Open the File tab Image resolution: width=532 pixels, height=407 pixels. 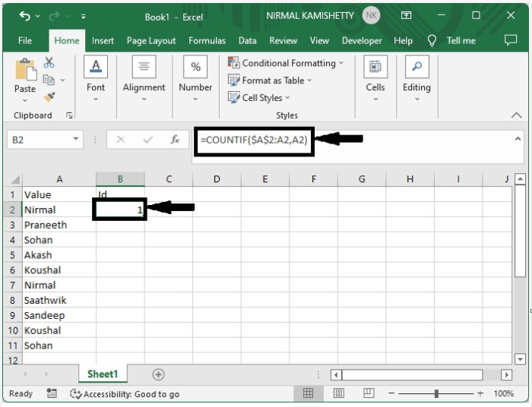[25, 41]
